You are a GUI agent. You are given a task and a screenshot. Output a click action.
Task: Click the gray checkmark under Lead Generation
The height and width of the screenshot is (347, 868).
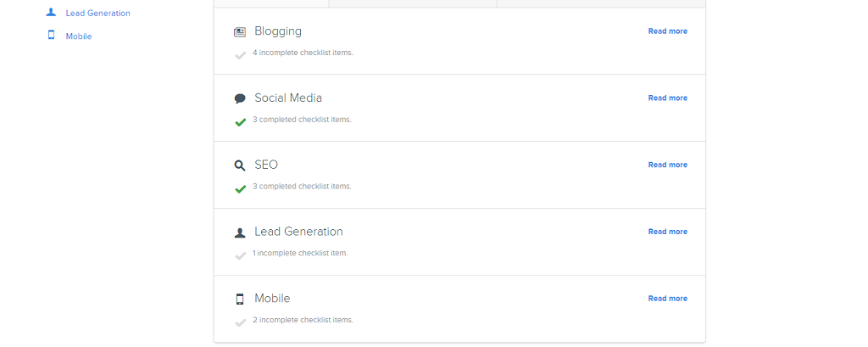click(x=240, y=255)
